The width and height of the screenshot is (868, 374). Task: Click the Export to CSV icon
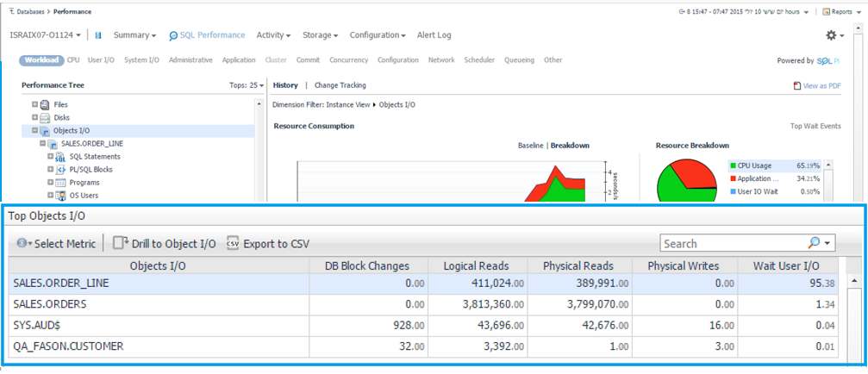[x=233, y=243]
